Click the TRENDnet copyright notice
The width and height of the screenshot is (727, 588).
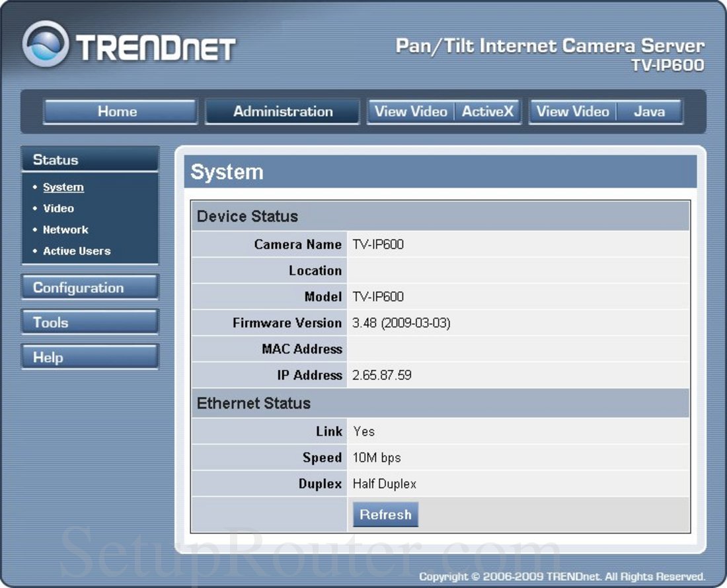562,577
